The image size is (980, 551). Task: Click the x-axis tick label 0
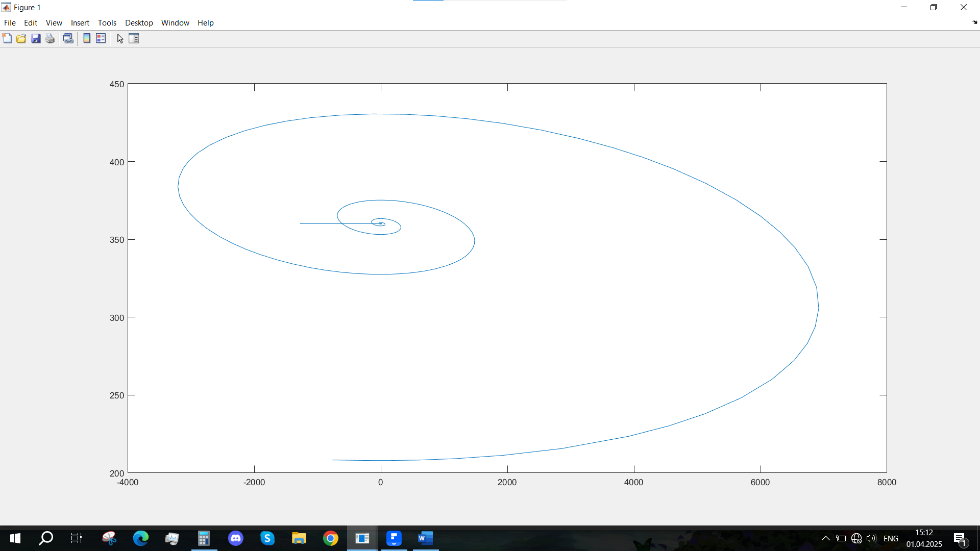(380, 482)
